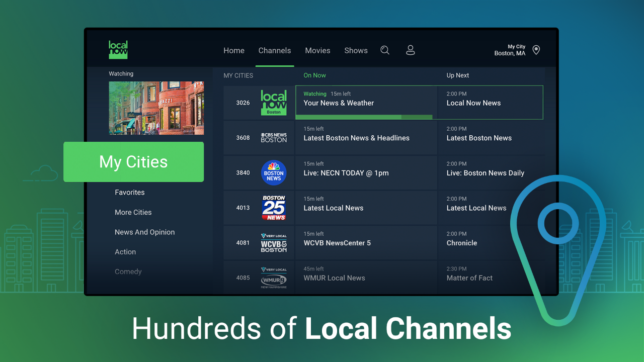Switch to the Channels tab

pos(275,50)
